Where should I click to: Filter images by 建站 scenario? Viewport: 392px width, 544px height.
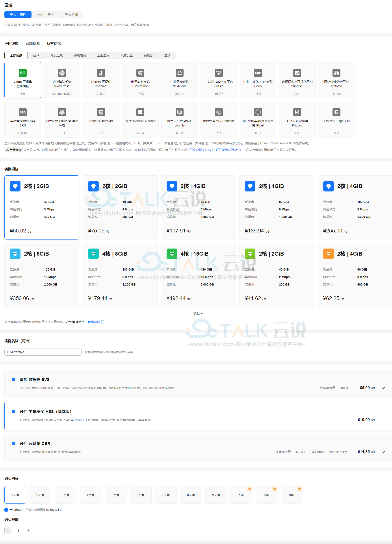coord(36,55)
